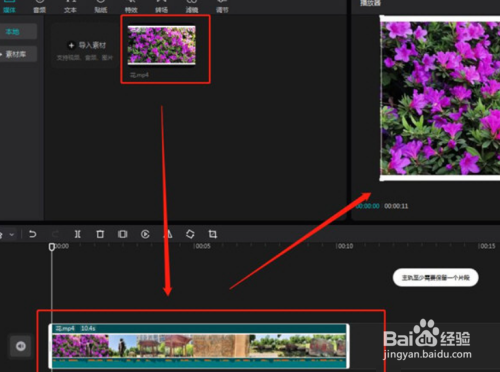Click the 导入素材 import button
The image size is (500, 372).
[87, 45]
